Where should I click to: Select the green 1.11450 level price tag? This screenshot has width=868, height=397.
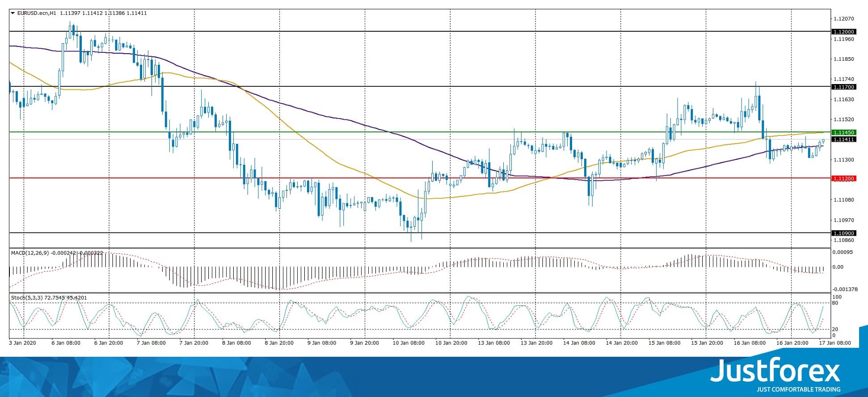tap(843, 132)
